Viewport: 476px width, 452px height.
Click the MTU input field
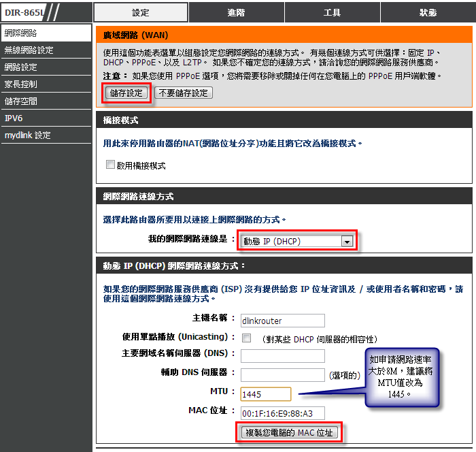[265, 394]
